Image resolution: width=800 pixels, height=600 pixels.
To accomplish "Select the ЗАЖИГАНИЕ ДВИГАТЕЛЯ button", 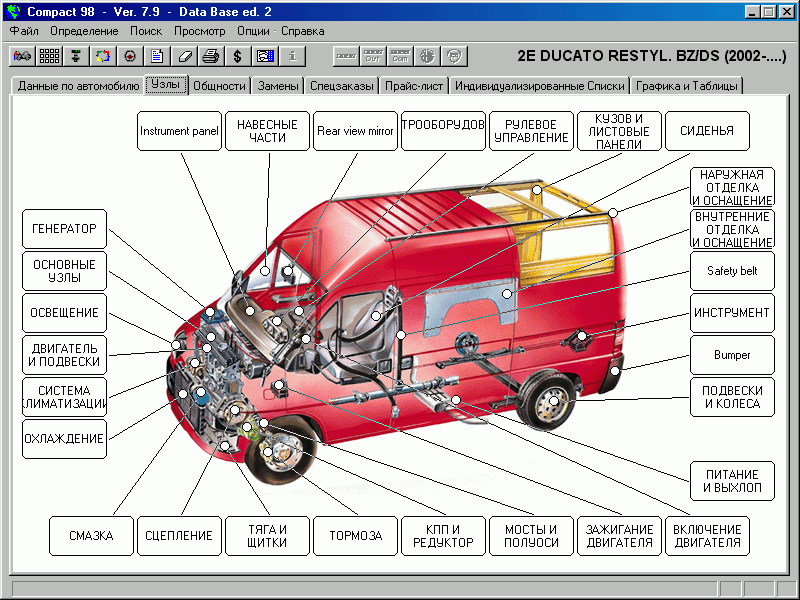I will tap(619, 536).
